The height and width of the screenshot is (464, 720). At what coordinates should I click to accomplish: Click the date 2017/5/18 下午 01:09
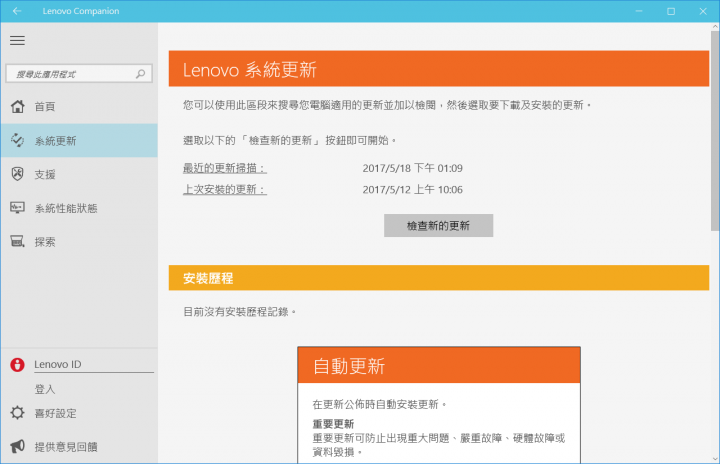[x=412, y=168]
